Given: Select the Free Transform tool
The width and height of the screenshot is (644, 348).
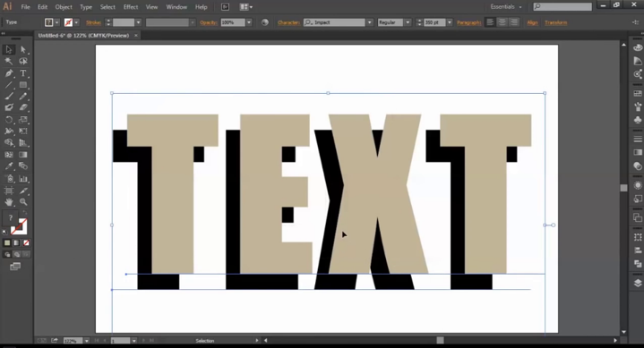Looking at the screenshot, I should point(23,132).
